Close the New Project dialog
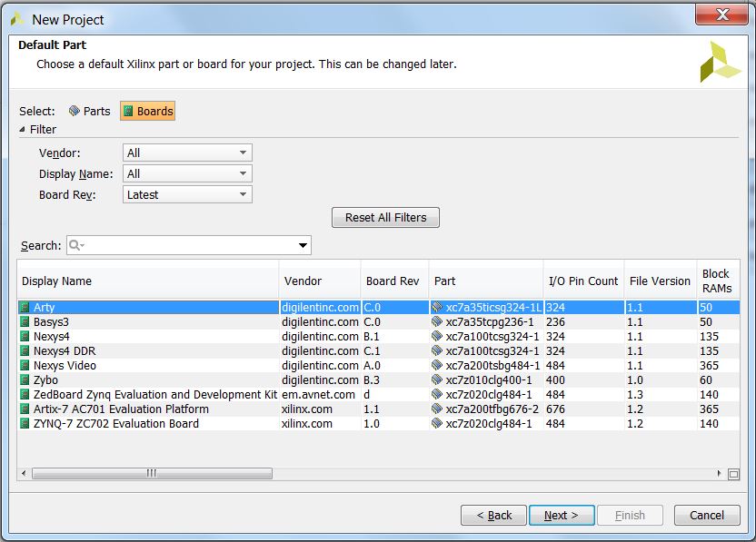 721,15
